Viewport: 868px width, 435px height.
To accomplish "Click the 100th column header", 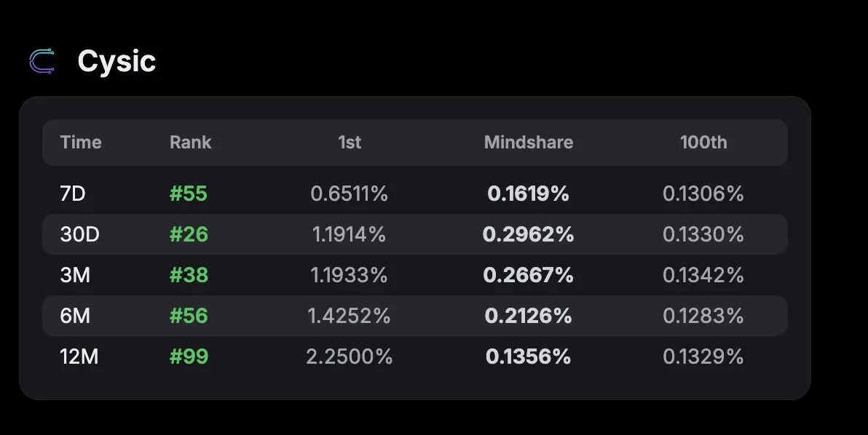I will point(703,142).
